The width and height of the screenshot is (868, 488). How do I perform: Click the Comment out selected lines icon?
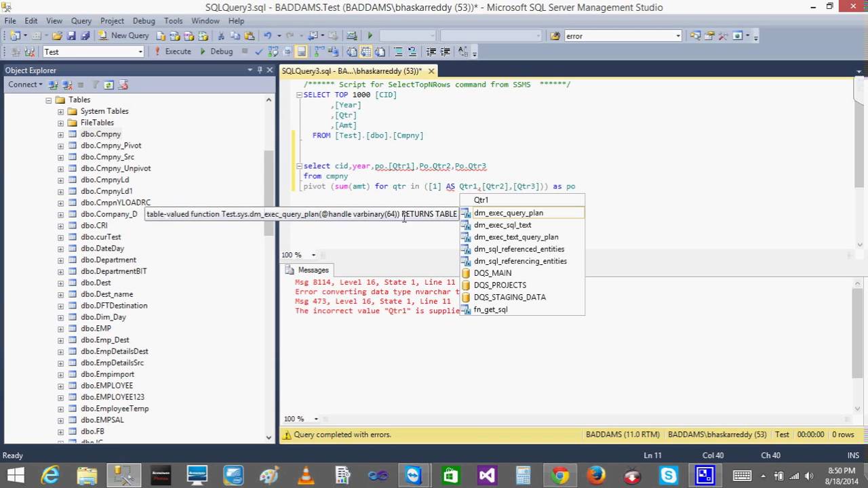[399, 52]
